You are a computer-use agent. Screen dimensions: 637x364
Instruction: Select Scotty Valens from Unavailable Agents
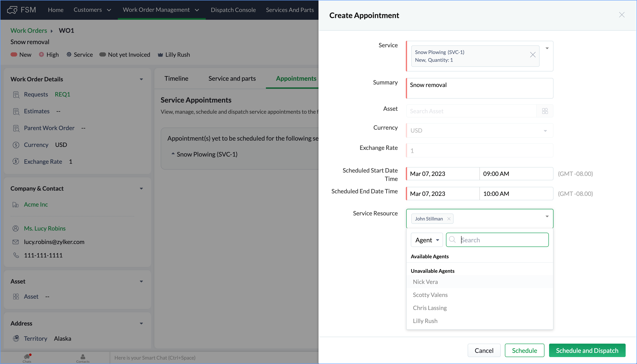pos(479,295)
